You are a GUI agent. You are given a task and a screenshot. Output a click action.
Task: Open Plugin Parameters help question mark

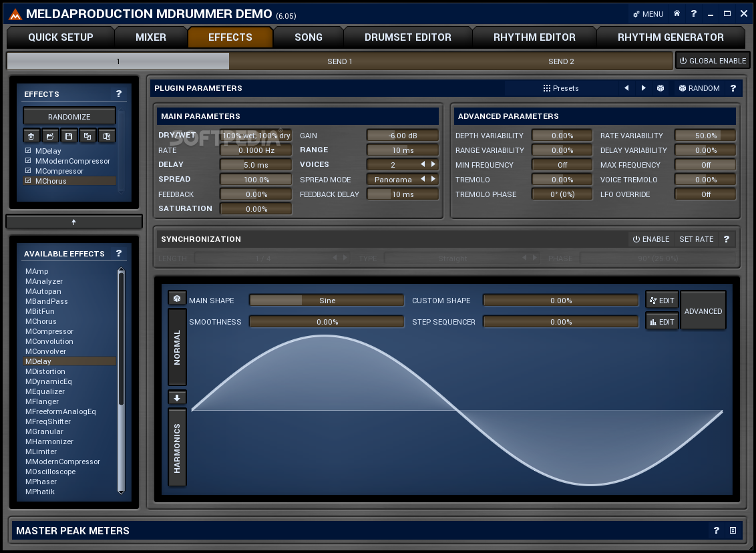[x=733, y=88]
